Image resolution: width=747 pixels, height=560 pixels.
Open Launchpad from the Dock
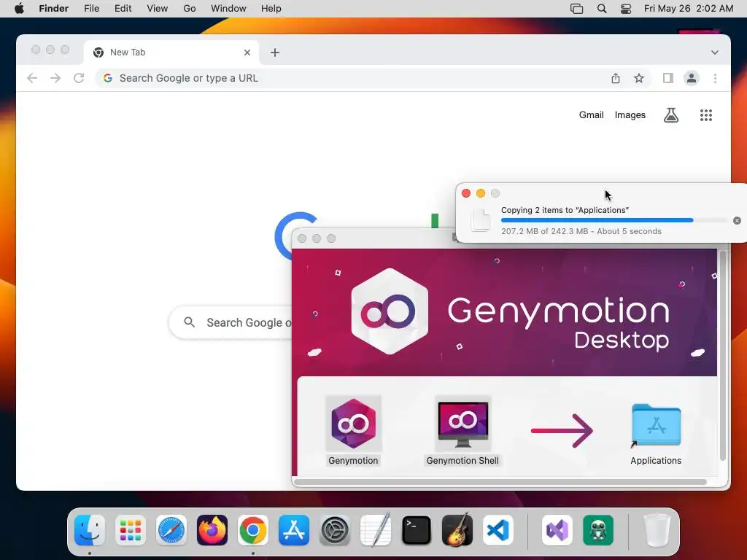[131, 530]
